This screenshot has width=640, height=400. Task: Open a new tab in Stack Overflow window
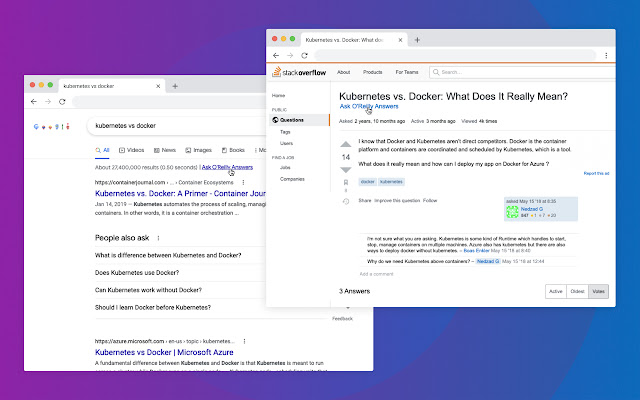click(417, 40)
